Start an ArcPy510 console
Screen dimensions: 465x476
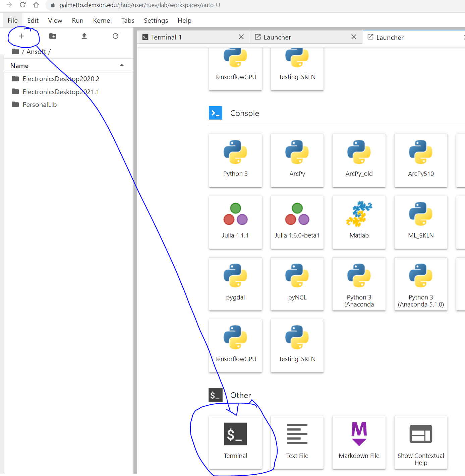tap(421, 160)
